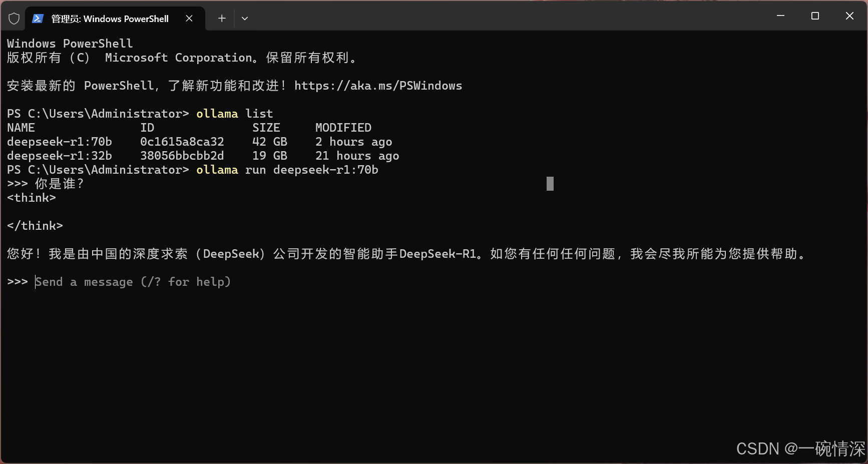868x464 pixels.
Task: Click the closing </think> tag line
Action: tap(35, 226)
